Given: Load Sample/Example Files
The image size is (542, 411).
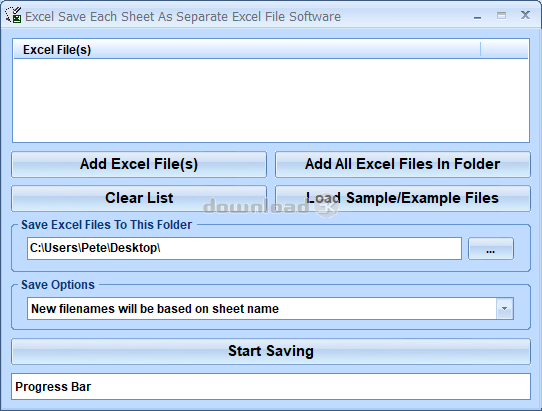Looking at the screenshot, I should point(403,198).
